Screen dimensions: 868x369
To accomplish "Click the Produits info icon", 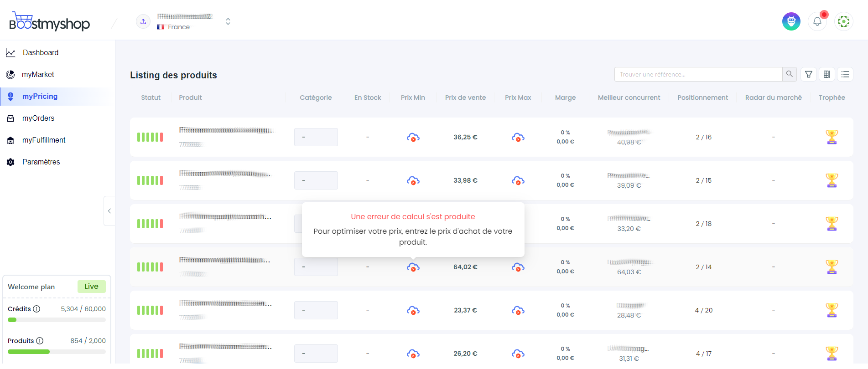I will (x=40, y=341).
